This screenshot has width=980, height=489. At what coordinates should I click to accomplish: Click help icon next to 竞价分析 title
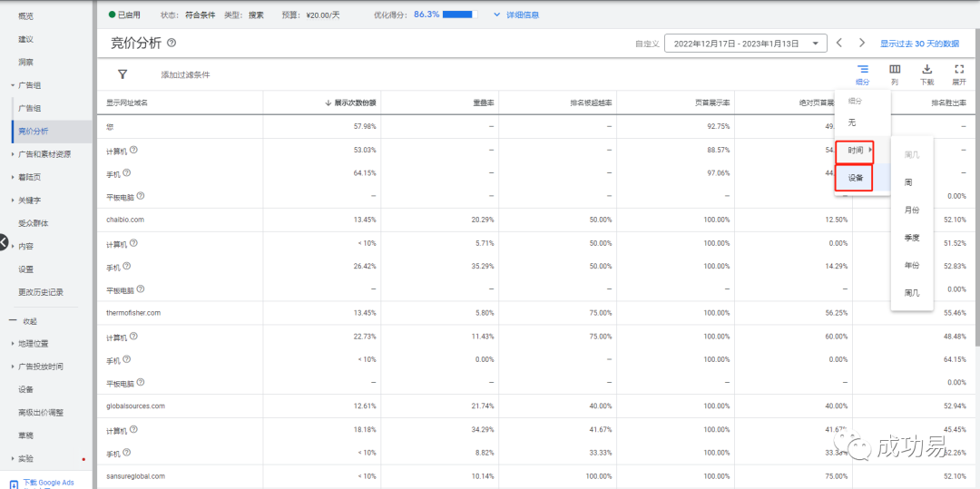point(171,43)
